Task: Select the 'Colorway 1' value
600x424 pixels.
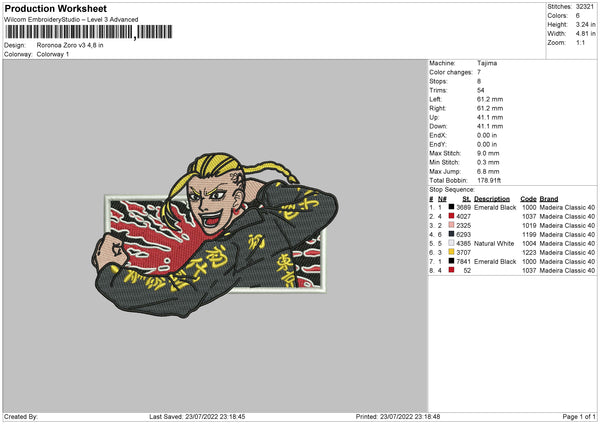Action: click(x=53, y=54)
